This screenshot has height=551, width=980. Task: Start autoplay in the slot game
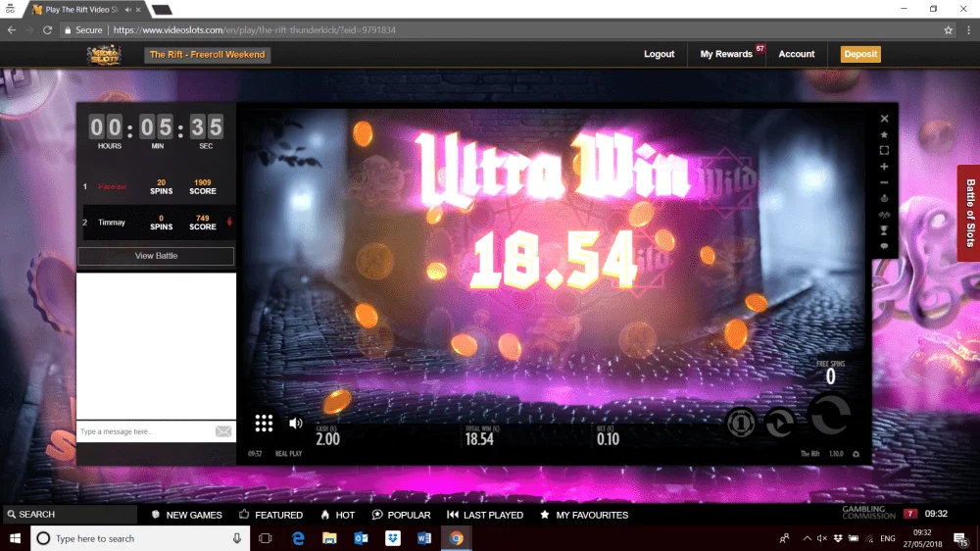[780, 424]
